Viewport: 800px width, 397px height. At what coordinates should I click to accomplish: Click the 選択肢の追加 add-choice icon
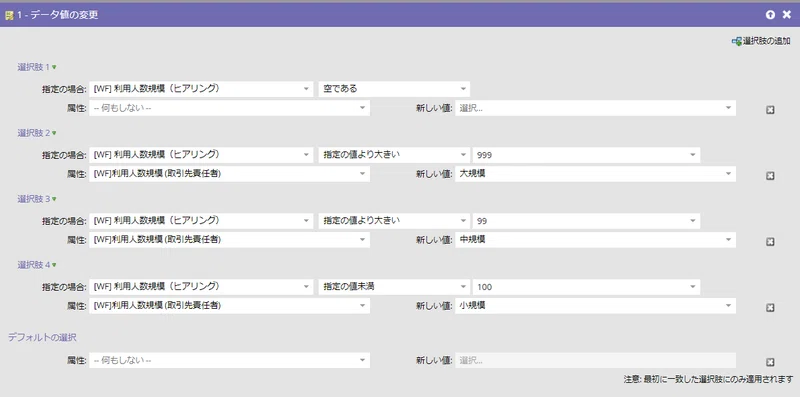pyautogui.click(x=737, y=41)
